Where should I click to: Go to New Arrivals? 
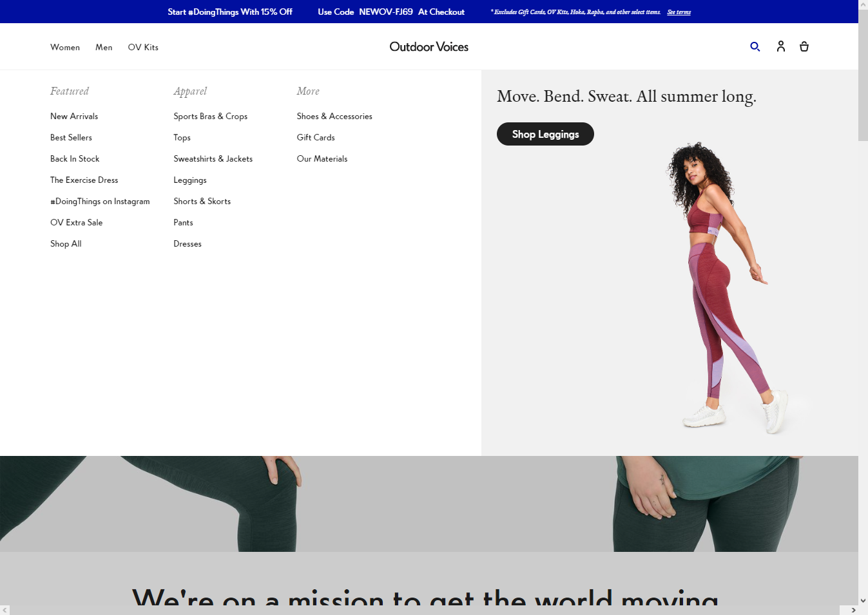74,117
